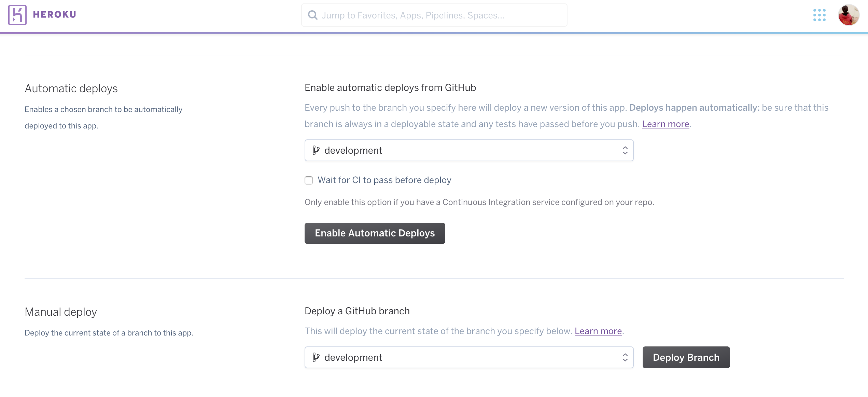This screenshot has height=397, width=868.
Task: Toggle Wait for CI to pass before deploy
Action: 309,180
